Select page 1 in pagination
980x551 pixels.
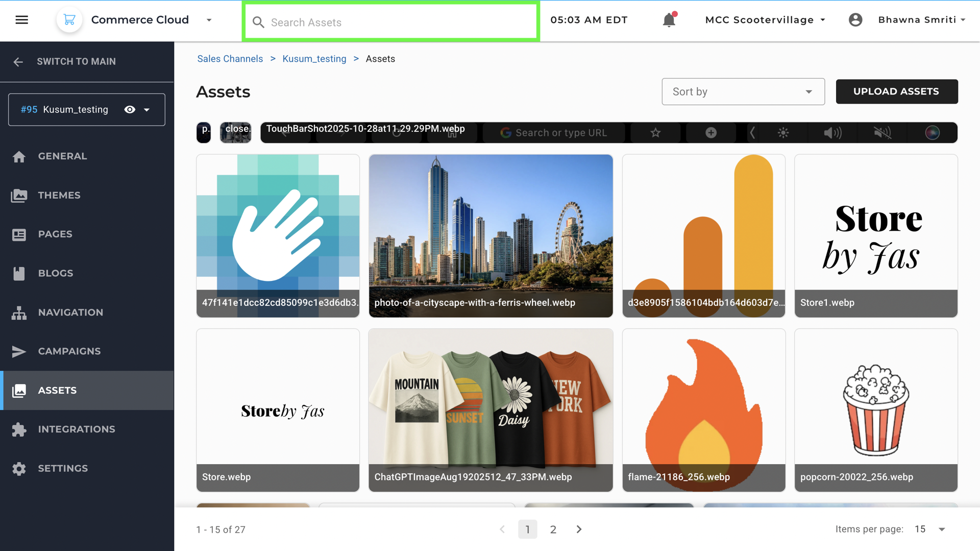[x=527, y=530]
